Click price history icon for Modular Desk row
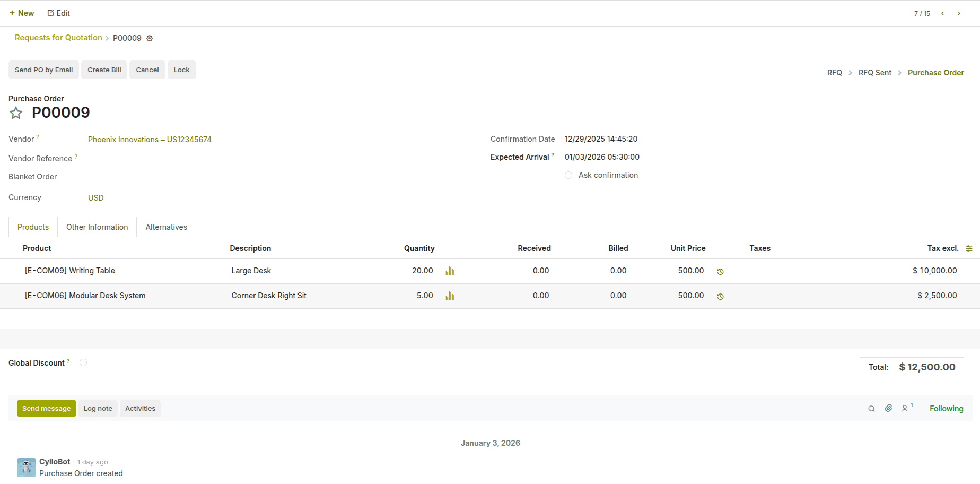 720,297
